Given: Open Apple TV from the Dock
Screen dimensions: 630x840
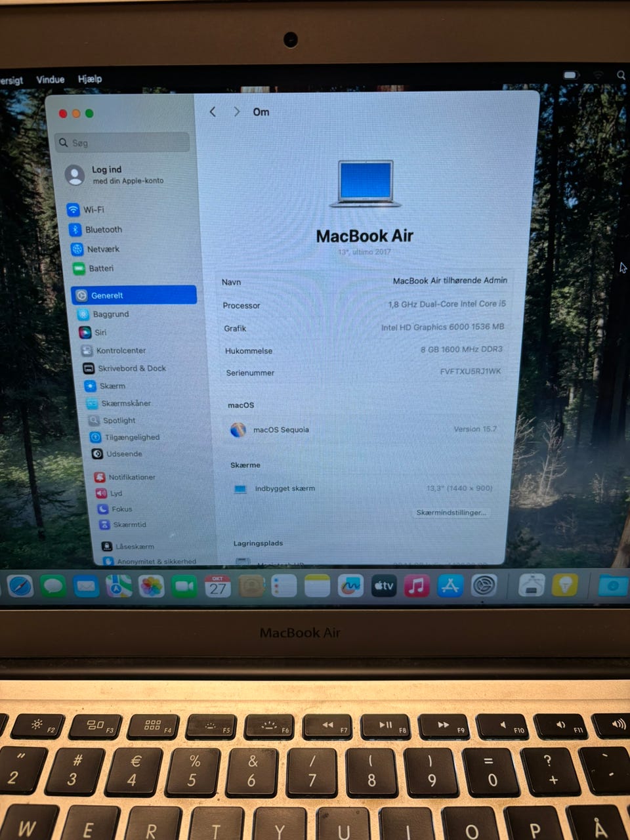Looking at the screenshot, I should pos(384,585).
